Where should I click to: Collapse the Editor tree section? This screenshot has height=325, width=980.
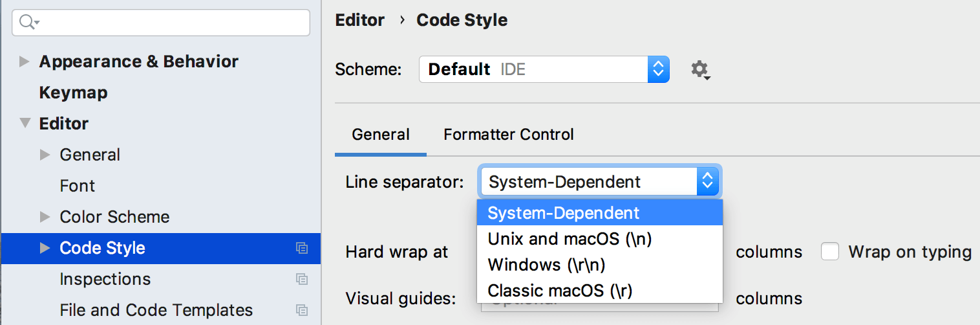(x=25, y=124)
